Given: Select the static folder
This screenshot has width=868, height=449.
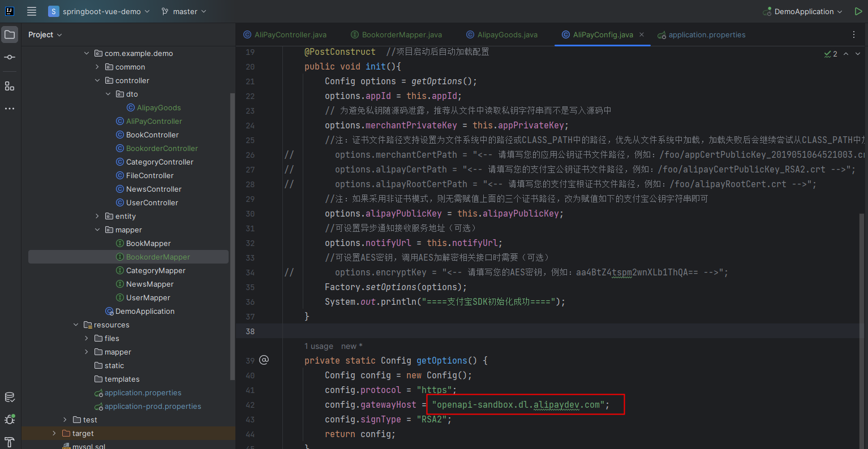Looking at the screenshot, I should (109, 365).
